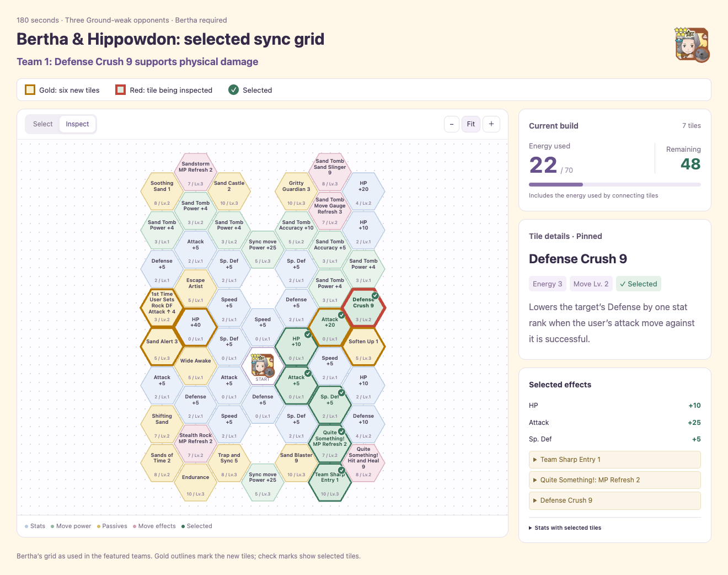
Task: Click the Trap and Sync 5 tile
Action: [229, 464]
